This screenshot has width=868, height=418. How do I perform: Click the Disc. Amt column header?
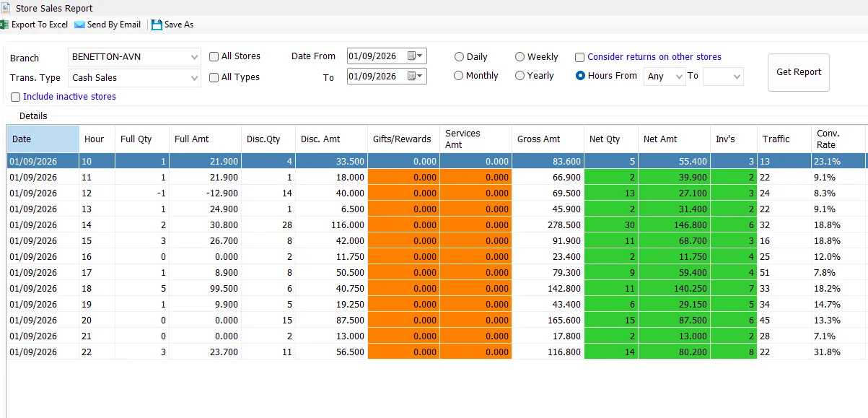[x=331, y=139]
